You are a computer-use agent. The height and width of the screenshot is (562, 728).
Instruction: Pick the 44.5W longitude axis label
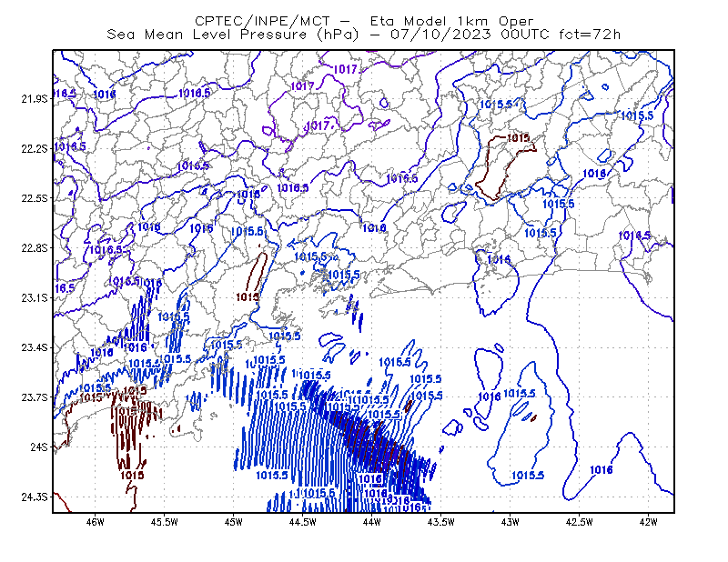click(303, 522)
